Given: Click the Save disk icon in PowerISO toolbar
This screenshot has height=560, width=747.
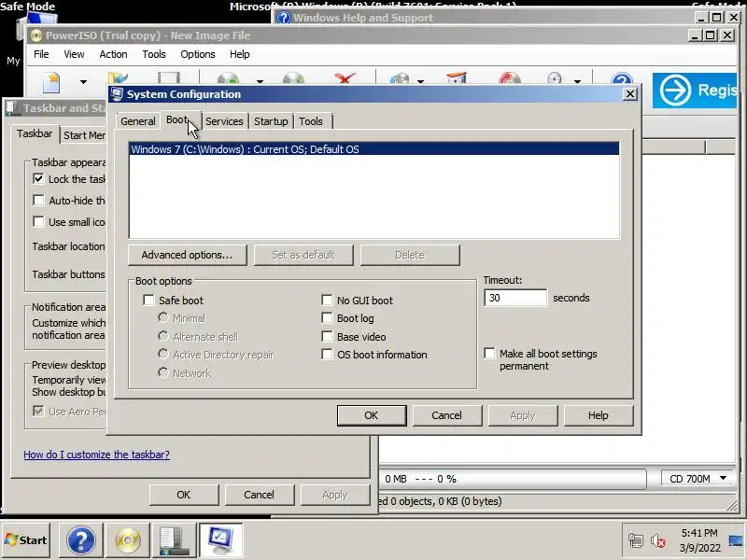Looking at the screenshot, I should [169, 78].
